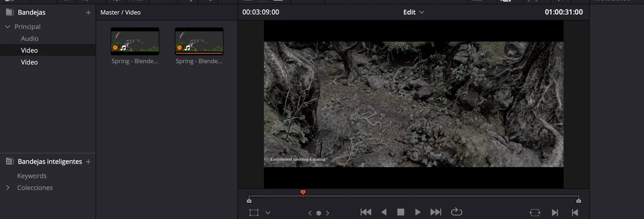644x219 pixels.
Task: Click the center dot between marker arrows
Action: point(319,213)
